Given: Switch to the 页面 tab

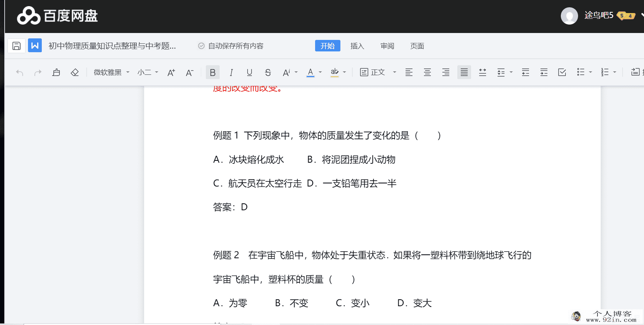Looking at the screenshot, I should coord(417,46).
